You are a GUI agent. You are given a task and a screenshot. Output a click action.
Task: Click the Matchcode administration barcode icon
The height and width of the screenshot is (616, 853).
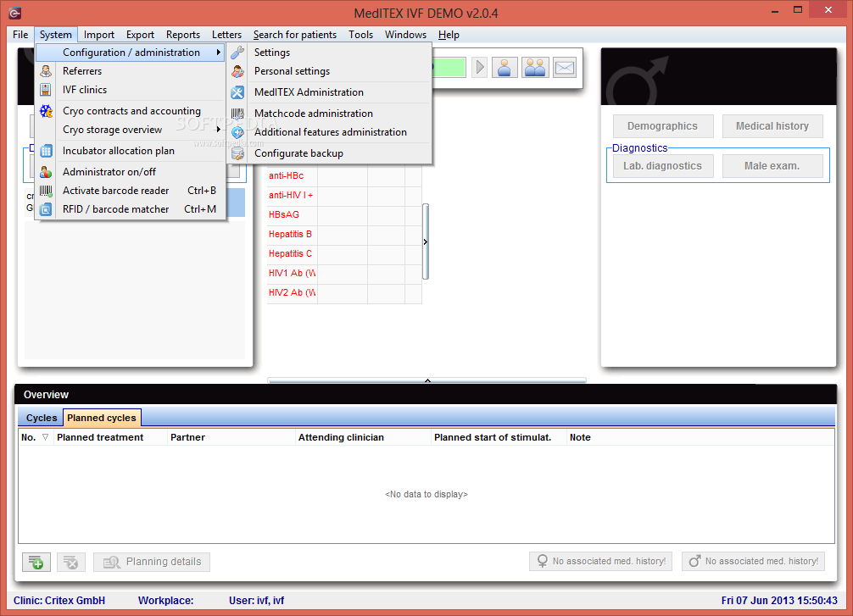[x=237, y=114]
